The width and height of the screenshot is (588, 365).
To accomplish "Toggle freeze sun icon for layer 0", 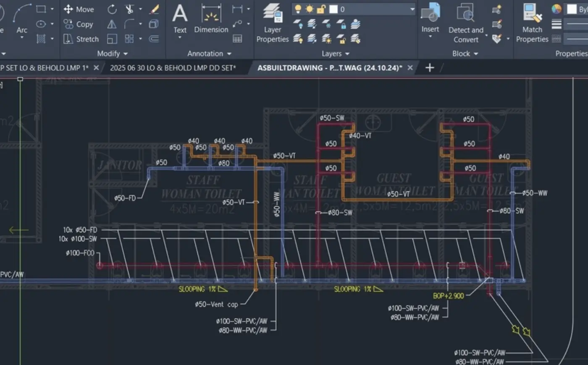I will (310, 9).
